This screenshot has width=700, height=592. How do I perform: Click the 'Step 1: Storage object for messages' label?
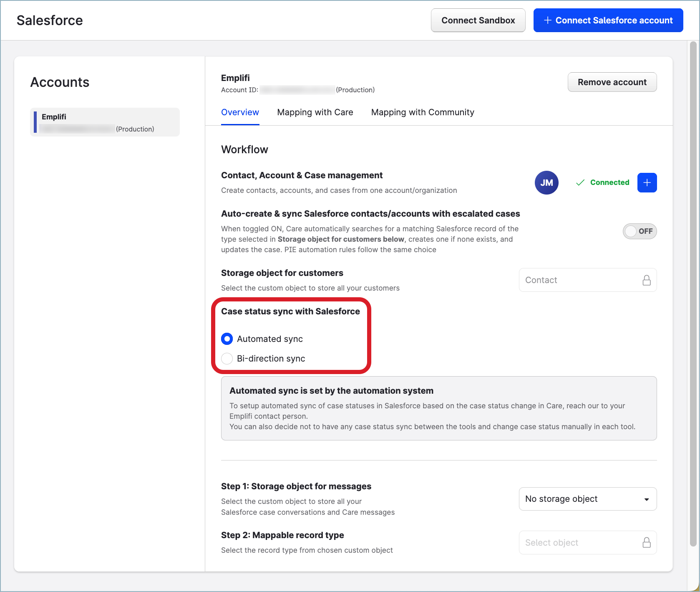tap(296, 486)
